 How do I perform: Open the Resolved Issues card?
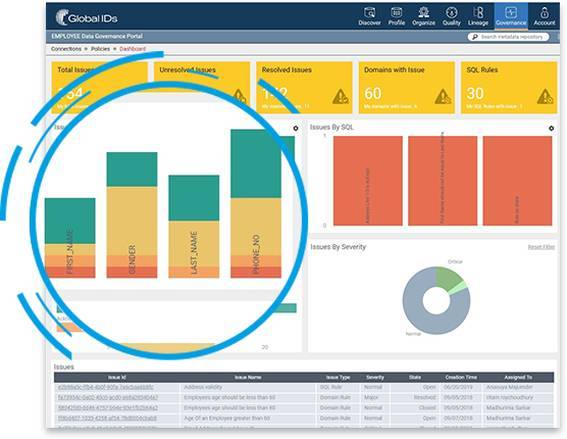click(304, 88)
